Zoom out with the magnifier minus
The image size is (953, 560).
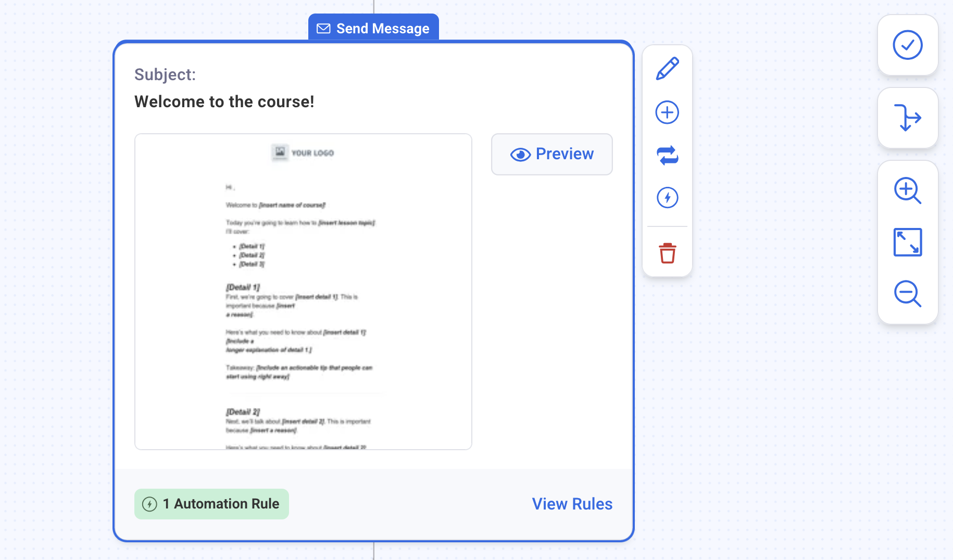tap(907, 294)
